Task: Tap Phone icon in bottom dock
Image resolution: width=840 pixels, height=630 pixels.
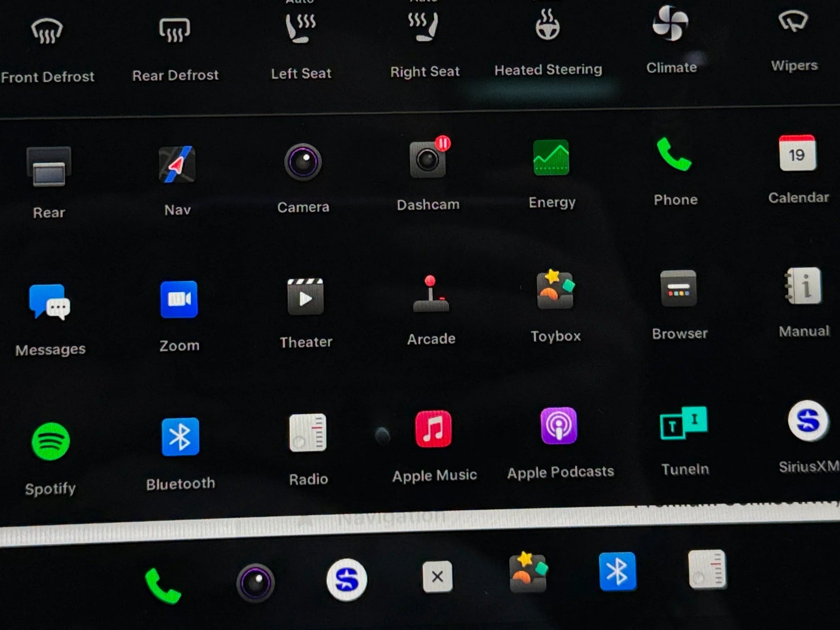Action: coord(163,586)
